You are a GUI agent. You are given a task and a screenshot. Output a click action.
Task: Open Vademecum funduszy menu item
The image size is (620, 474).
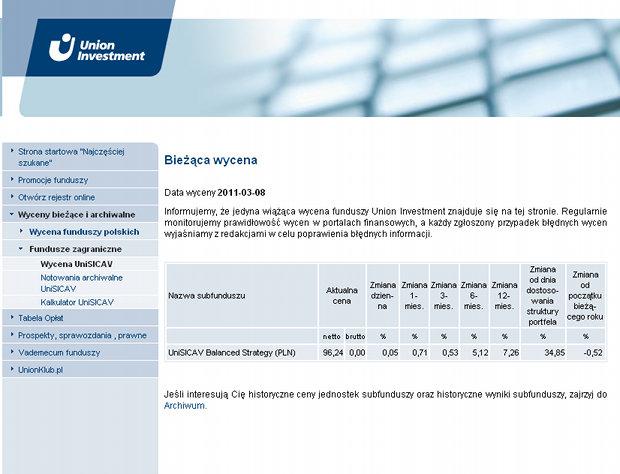59,353
